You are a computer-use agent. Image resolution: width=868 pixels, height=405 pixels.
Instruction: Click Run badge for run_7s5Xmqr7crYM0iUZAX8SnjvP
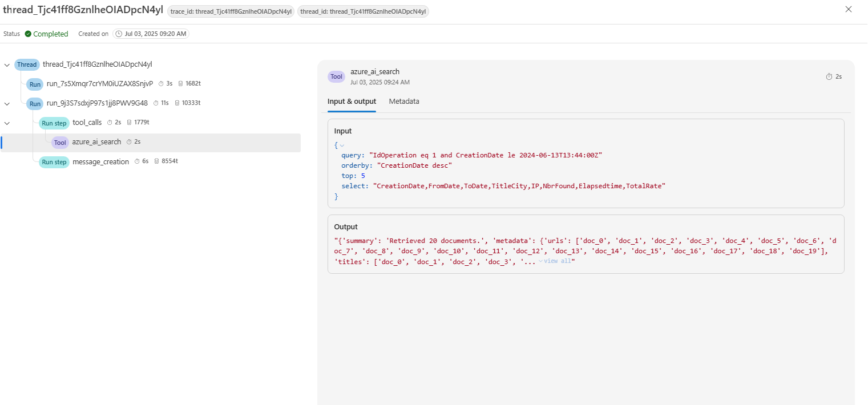click(x=35, y=84)
